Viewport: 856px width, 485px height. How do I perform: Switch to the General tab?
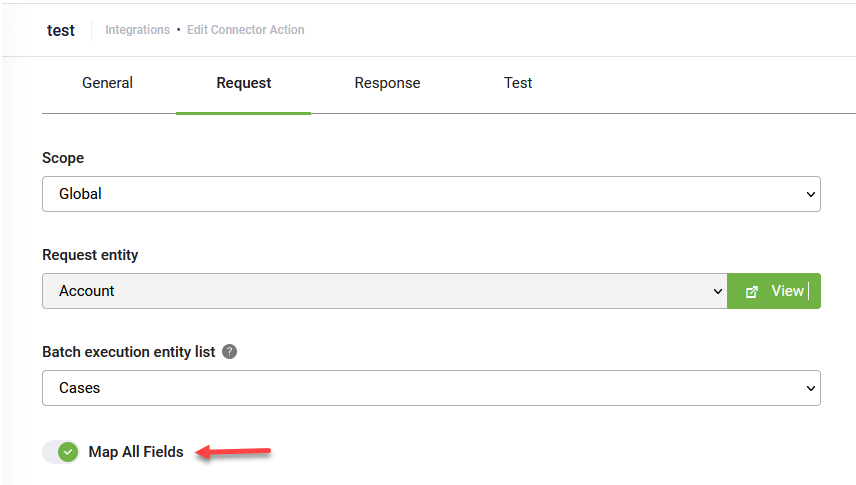107,83
